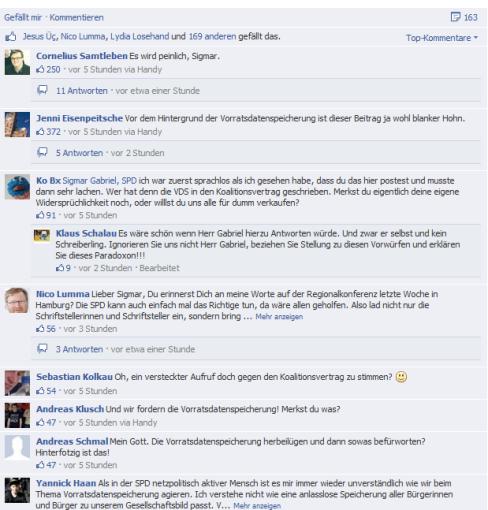Image resolution: width=488 pixels, height=510 pixels.
Task: Like Cornelius Samtleben's comment via thumbs-up icon
Action: point(40,69)
